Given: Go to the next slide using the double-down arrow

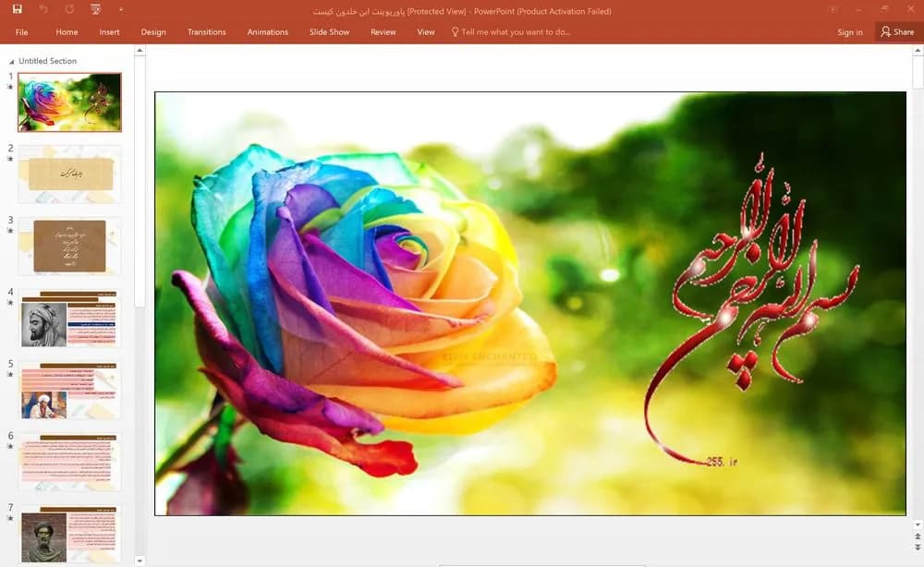Looking at the screenshot, I should 917,548.
